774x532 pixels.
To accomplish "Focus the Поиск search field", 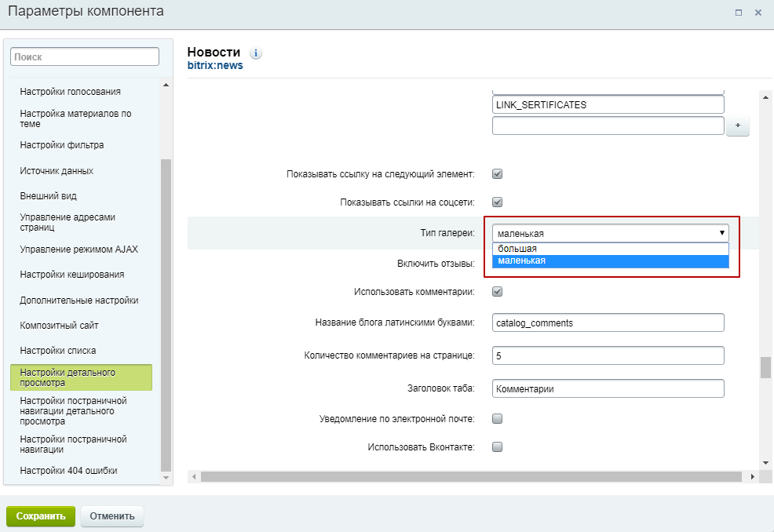I will coord(85,56).
